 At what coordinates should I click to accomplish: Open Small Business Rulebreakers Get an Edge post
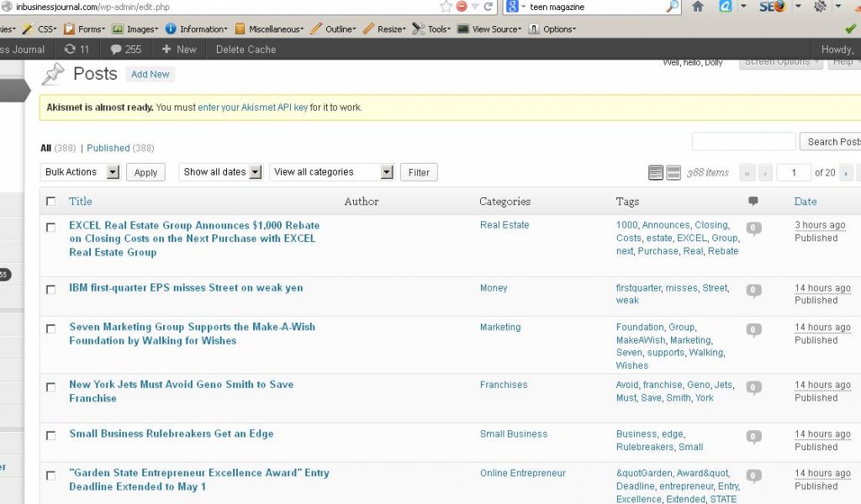[x=172, y=433]
